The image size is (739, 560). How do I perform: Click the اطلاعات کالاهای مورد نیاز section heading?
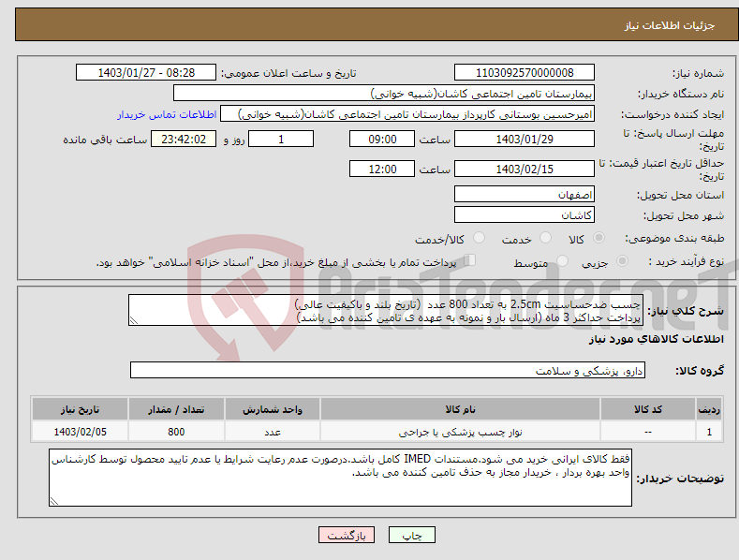point(656,339)
